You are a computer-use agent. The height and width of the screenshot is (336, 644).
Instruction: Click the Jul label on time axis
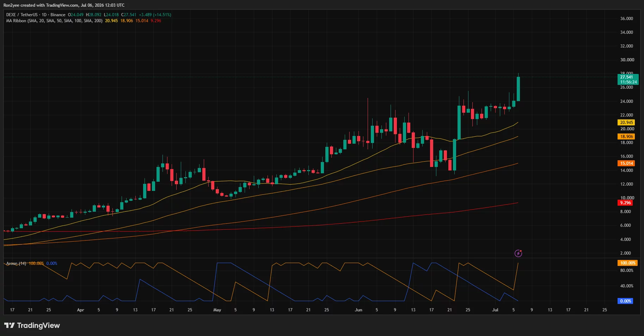(x=495, y=310)
